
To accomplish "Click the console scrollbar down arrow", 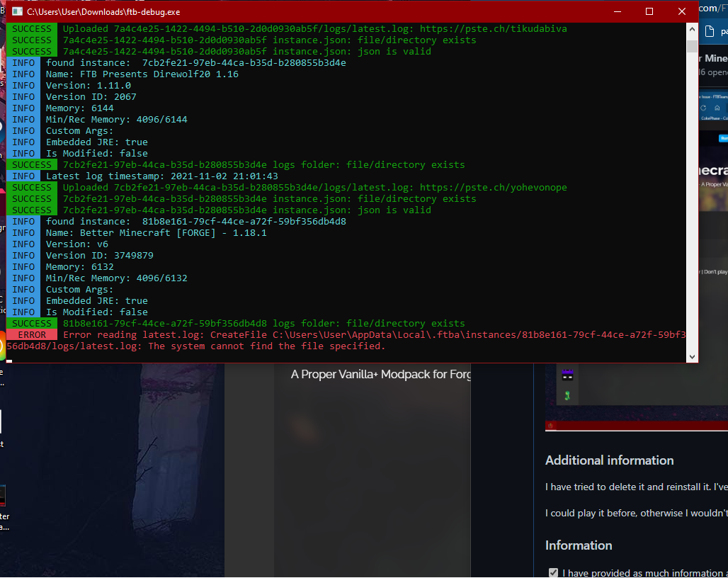I will (x=692, y=356).
